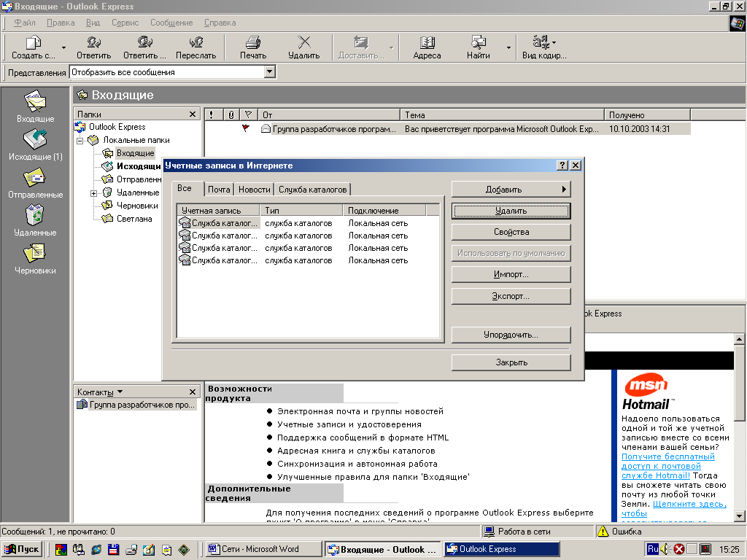Click the Ответить всем toolbar icon
Screen dimensions: 747x560
click(x=144, y=42)
